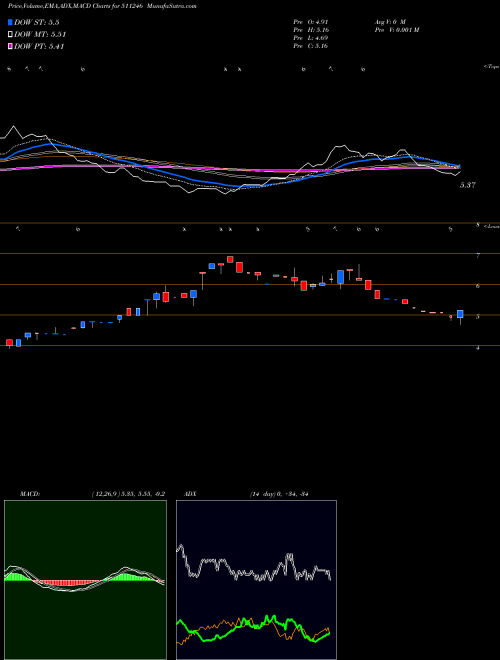
Task: Click the Pre O: 4.91 value
Action: tap(311, 21)
